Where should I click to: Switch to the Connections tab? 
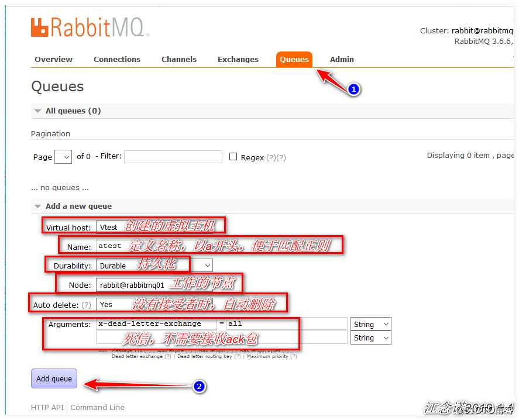tap(117, 59)
